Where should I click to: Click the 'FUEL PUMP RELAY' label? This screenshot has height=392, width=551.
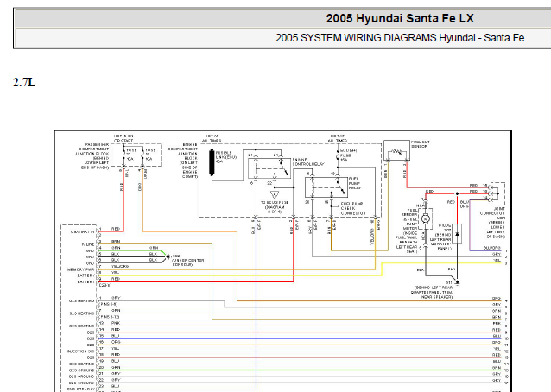[x=355, y=183]
